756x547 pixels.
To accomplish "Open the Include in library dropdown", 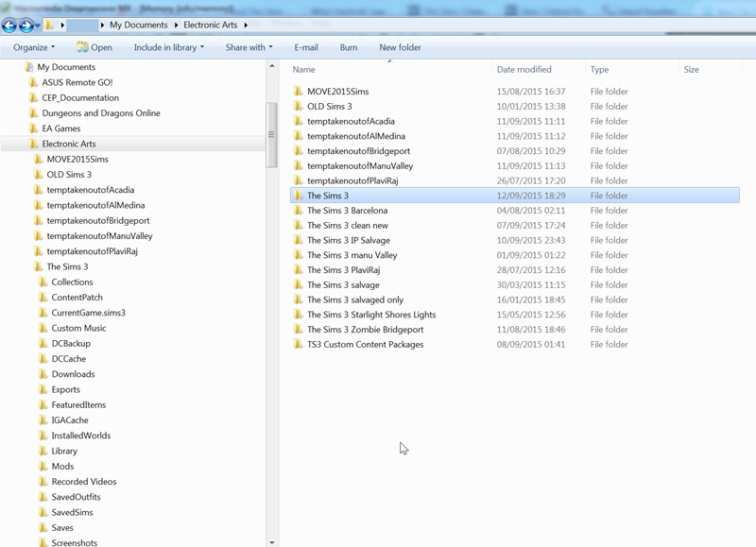I will pyautogui.click(x=169, y=47).
